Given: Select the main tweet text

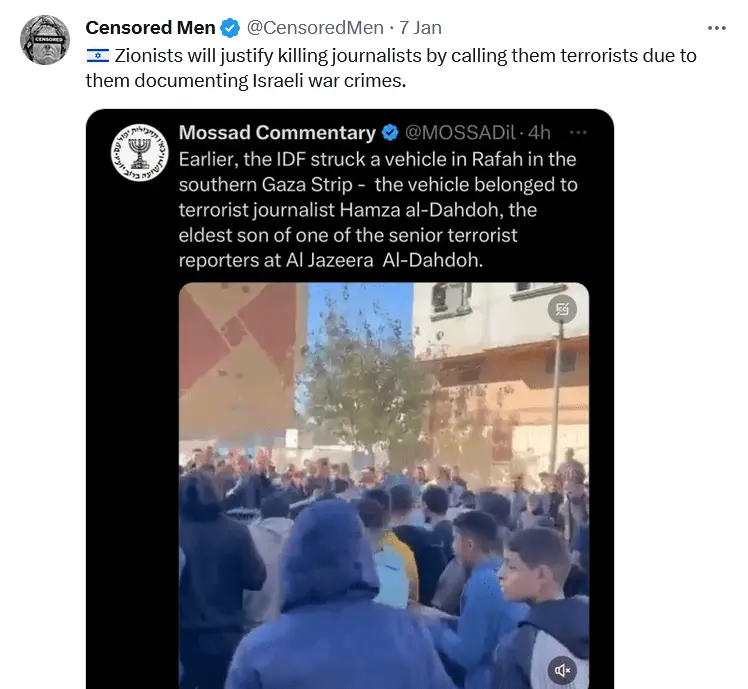Looking at the screenshot, I should [391, 68].
